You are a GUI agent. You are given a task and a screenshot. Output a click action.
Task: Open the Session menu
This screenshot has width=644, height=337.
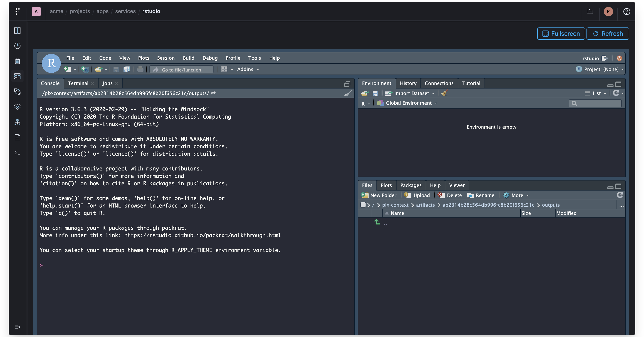[166, 58]
